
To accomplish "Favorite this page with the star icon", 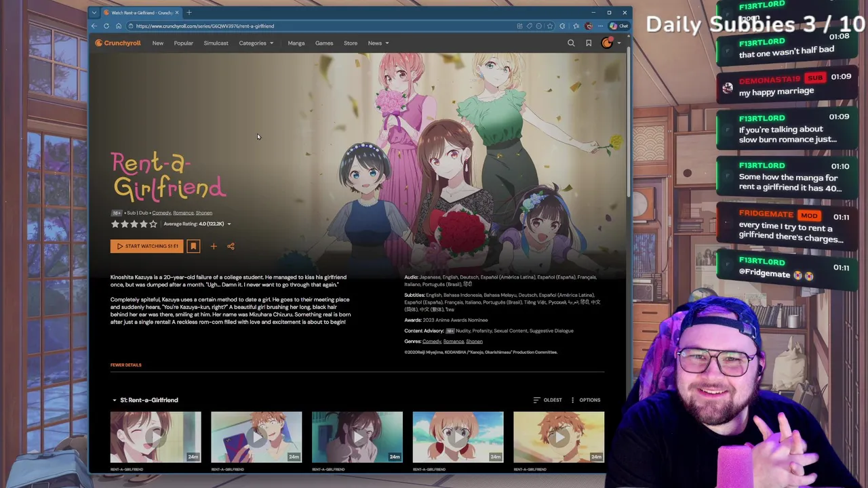I will coord(550,26).
